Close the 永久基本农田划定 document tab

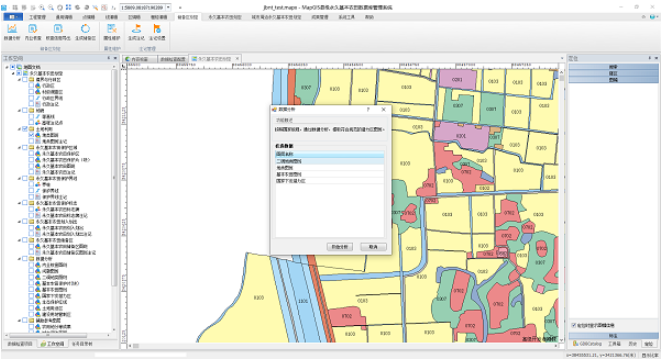[237, 59]
